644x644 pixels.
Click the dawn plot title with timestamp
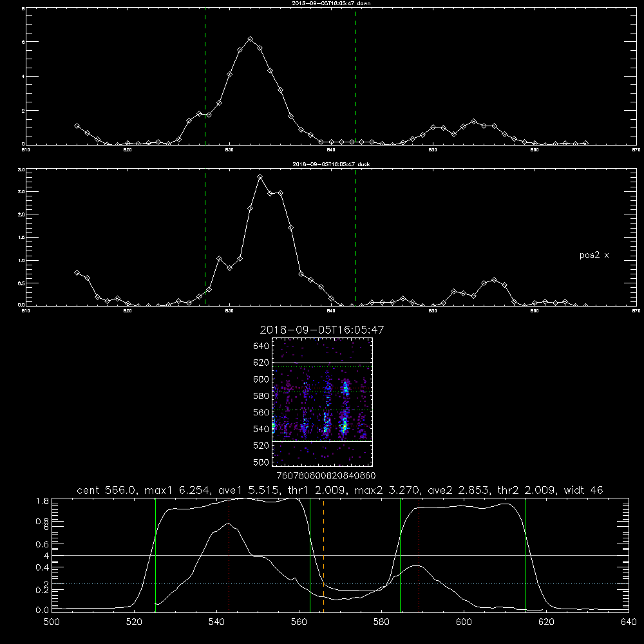point(331,3)
